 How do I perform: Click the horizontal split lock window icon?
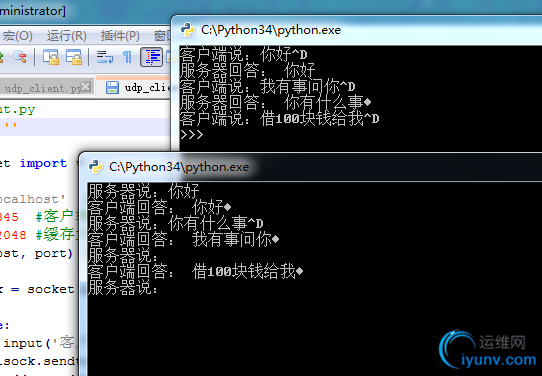[74, 57]
